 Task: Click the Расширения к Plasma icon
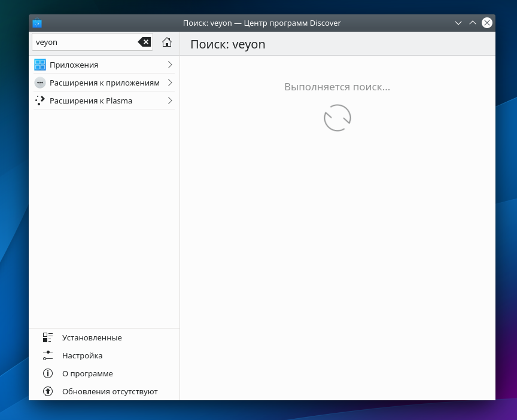pyautogui.click(x=40, y=101)
